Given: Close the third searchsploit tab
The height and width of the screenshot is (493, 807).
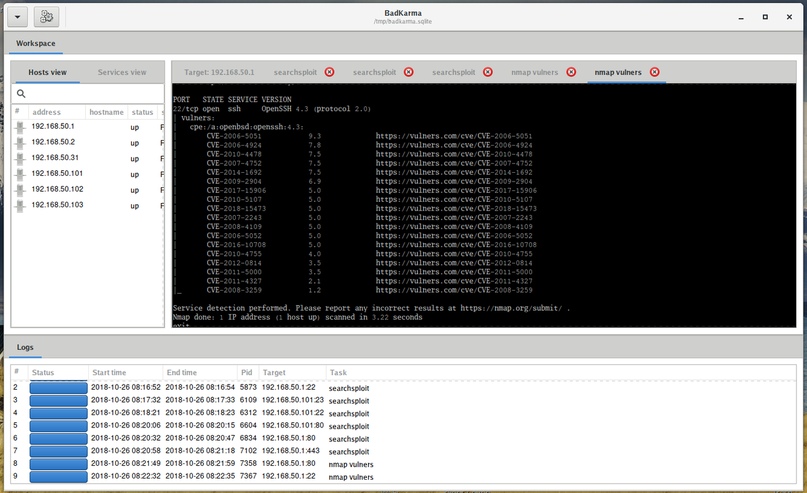Looking at the screenshot, I should 488,72.
